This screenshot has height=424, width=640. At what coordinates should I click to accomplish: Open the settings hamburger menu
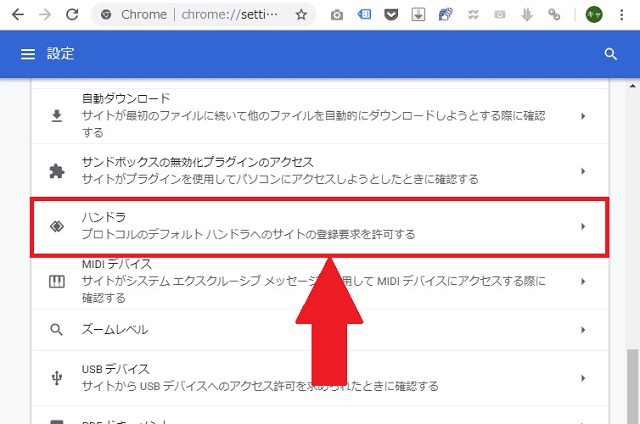[x=28, y=54]
